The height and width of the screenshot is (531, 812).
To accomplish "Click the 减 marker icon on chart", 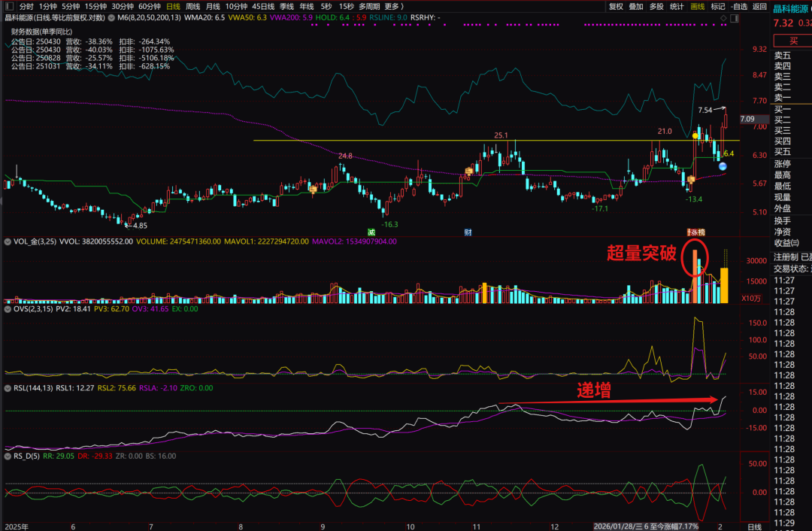I will [371, 232].
